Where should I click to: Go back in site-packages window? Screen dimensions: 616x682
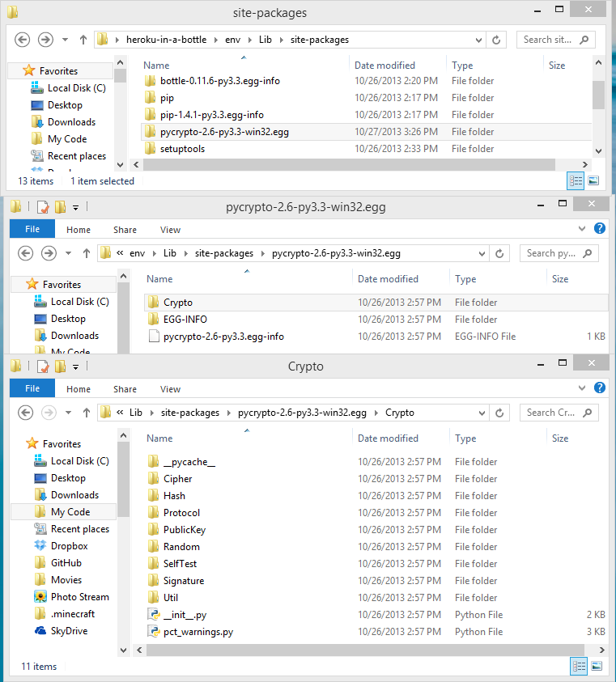click(x=22, y=40)
